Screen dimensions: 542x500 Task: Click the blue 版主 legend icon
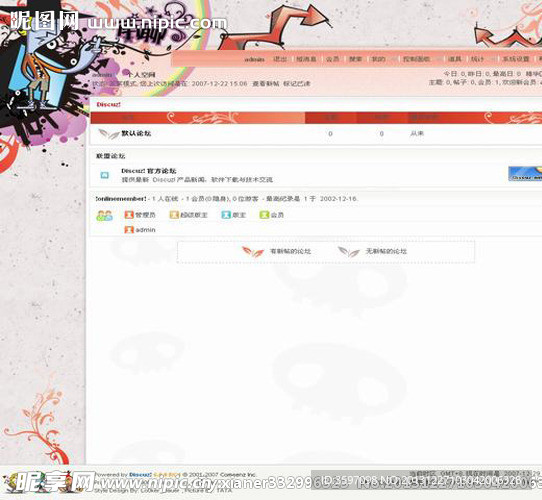coord(226,215)
